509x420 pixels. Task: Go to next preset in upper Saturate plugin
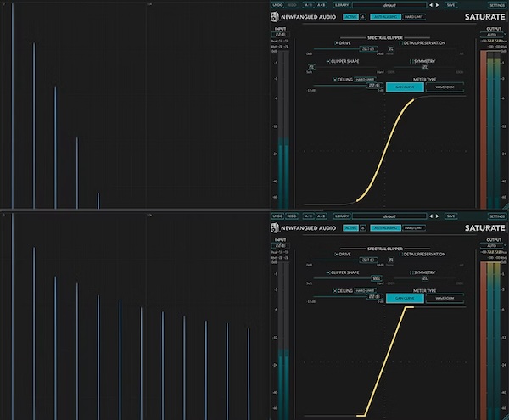click(437, 5)
